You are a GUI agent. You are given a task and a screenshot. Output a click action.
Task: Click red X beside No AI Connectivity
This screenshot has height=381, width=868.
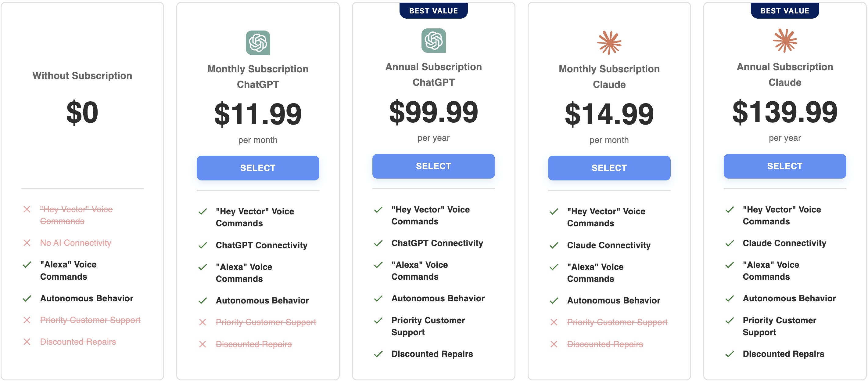[x=27, y=243]
